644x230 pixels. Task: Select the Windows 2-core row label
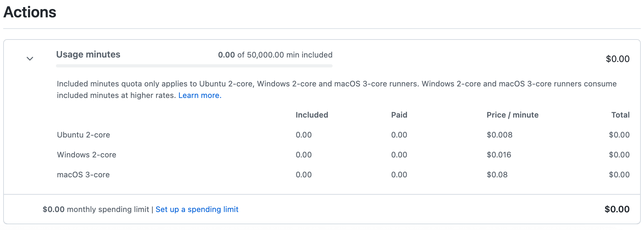[86, 155]
